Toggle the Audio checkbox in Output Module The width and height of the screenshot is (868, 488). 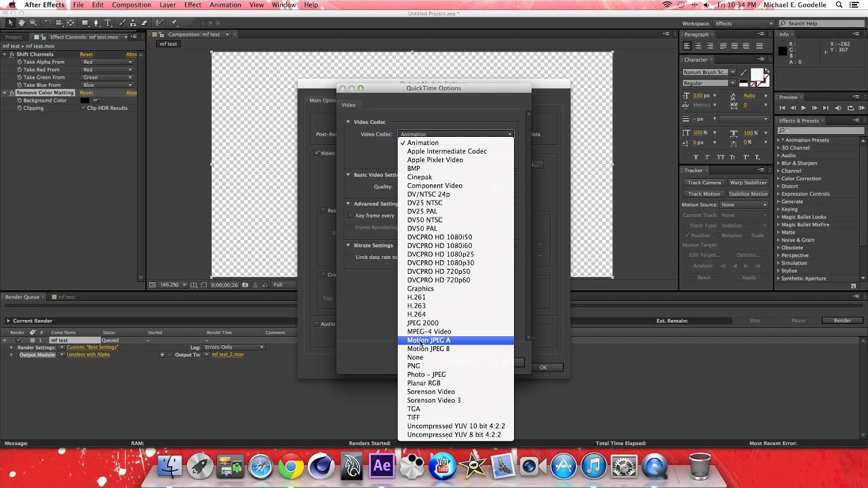316,324
